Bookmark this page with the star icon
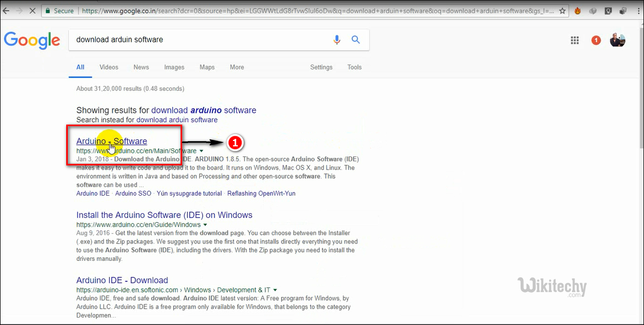The height and width of the screenshot is (325, 644). coord(562,11)
